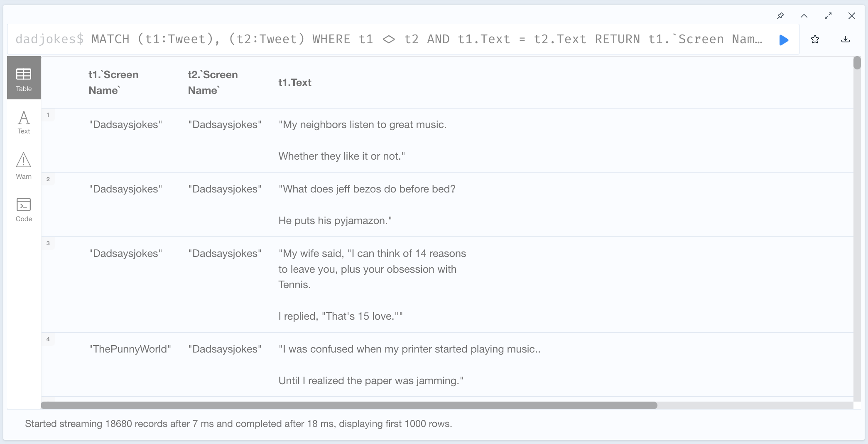Viewport: 868px width, 444px height.
Task: Click row number 3 marker
Action: pos(48,243)
